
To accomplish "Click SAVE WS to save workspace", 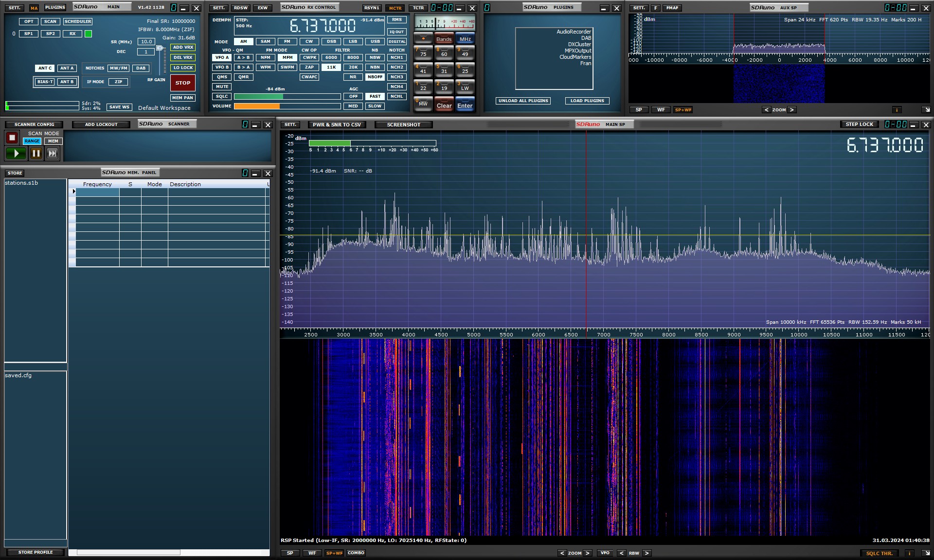I will coord(119,107).
